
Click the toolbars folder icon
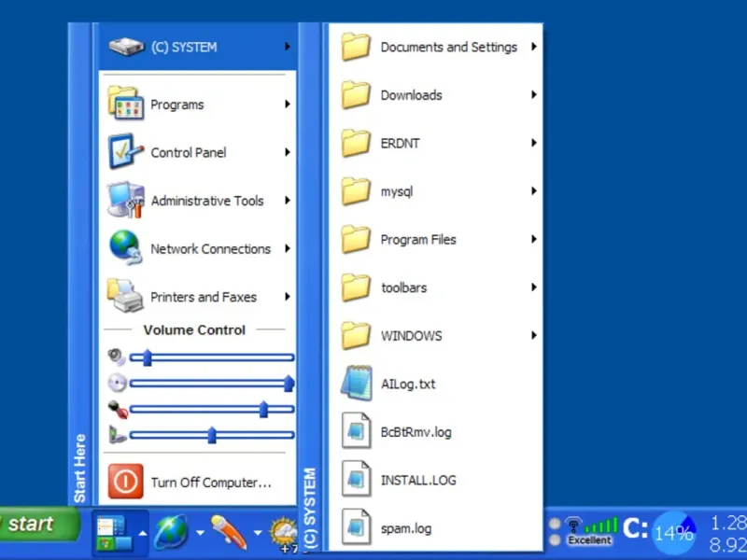pos(357,287)
